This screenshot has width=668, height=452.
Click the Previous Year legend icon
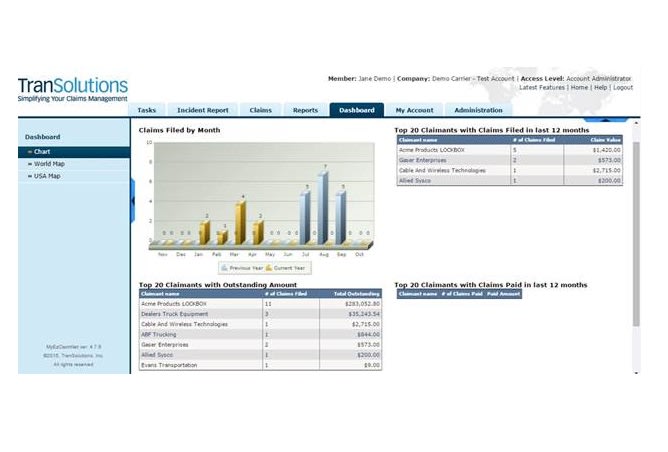pyautogui.click(x=225, y=268)
